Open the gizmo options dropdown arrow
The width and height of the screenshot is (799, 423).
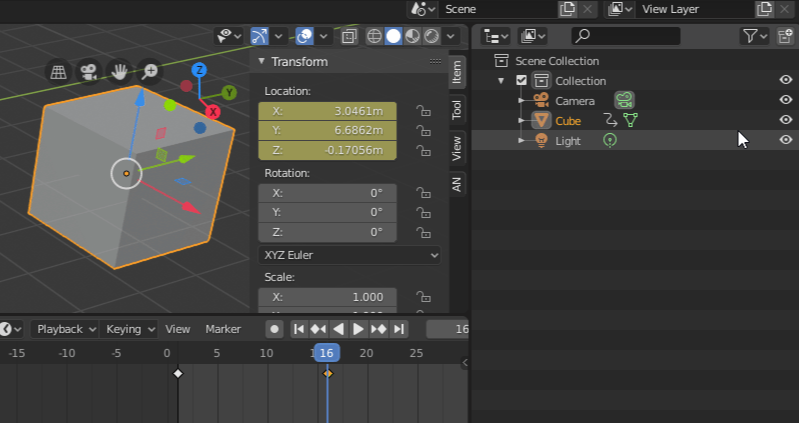tap(278, 36)
